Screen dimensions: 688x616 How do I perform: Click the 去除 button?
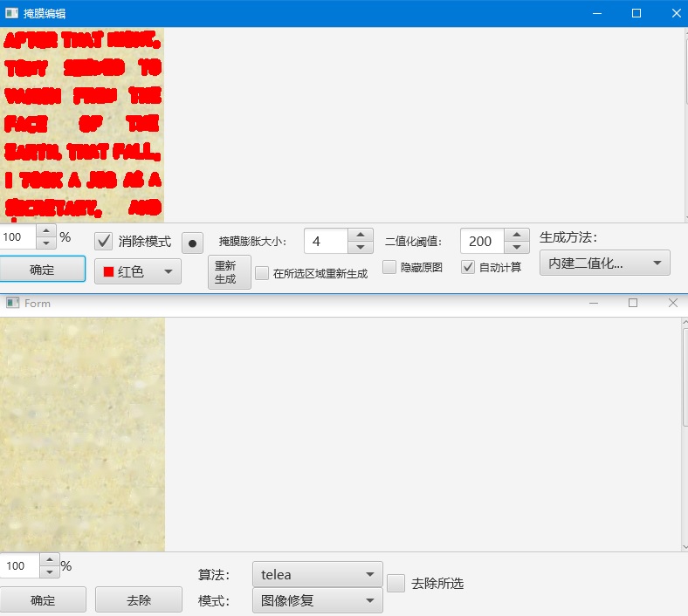pyautogui.click(x=139, y=599)
